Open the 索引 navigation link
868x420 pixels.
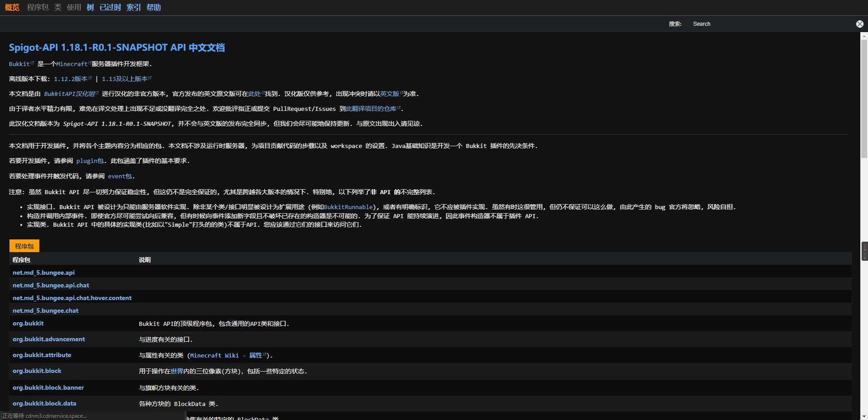(x=133, y=7)
